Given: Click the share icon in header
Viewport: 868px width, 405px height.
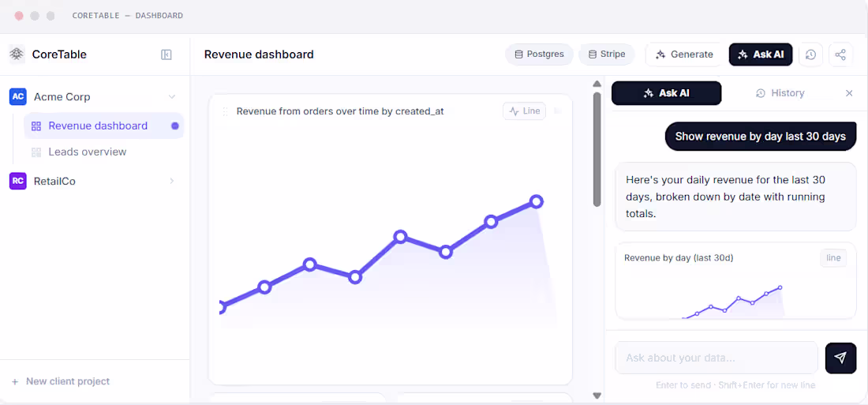Looking at the screenshot, I should tap(840, 54).
